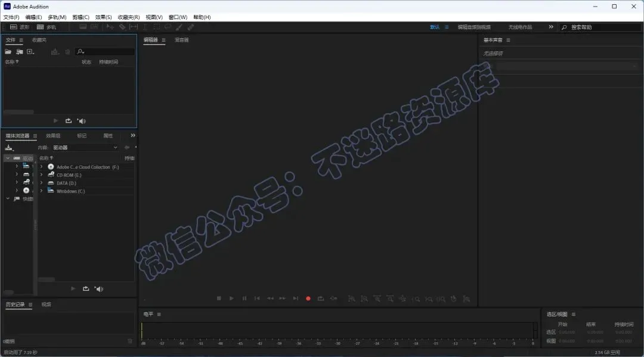Switch to the 混音器 tab
The image size is (644, 357).
181,40
